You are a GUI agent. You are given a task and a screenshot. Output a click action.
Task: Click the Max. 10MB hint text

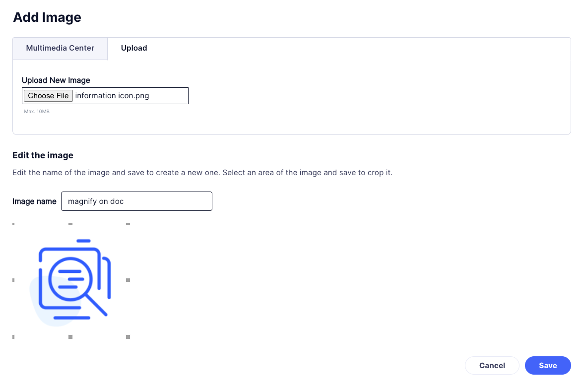[37, 112]
